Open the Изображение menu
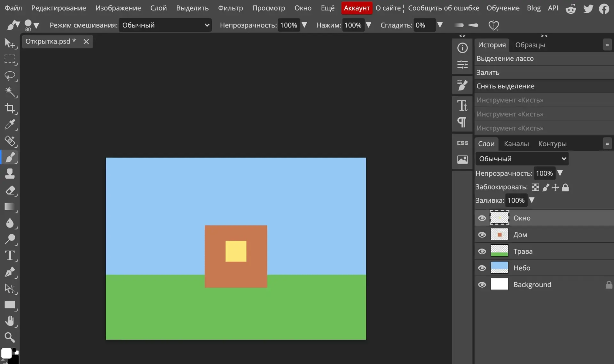 (x=118, y=8)
